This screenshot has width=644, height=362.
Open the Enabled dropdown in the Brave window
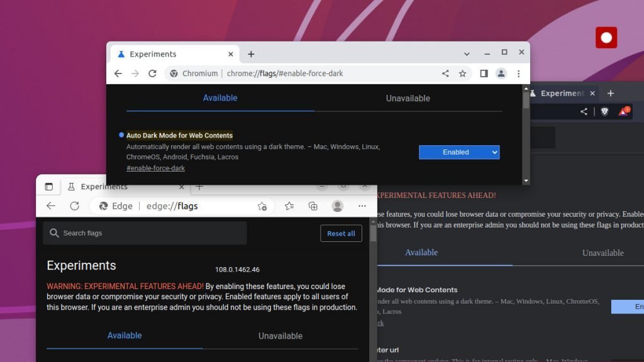tap(631, 306)
